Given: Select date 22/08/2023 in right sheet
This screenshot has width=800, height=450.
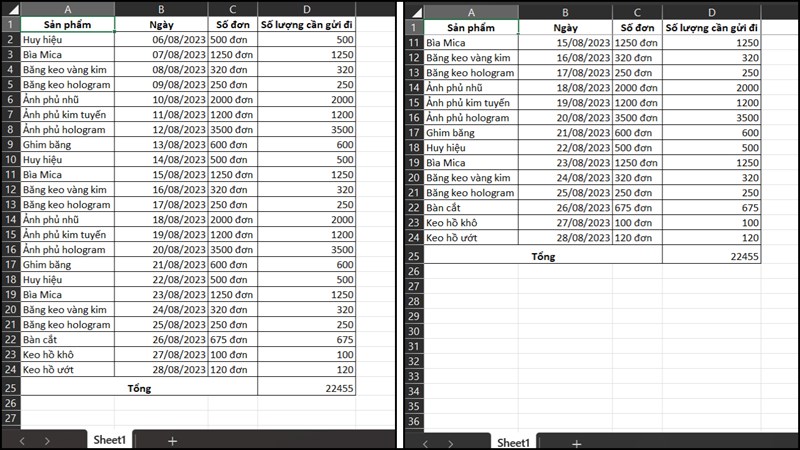Looking at the screenshot, I should 565,147.
